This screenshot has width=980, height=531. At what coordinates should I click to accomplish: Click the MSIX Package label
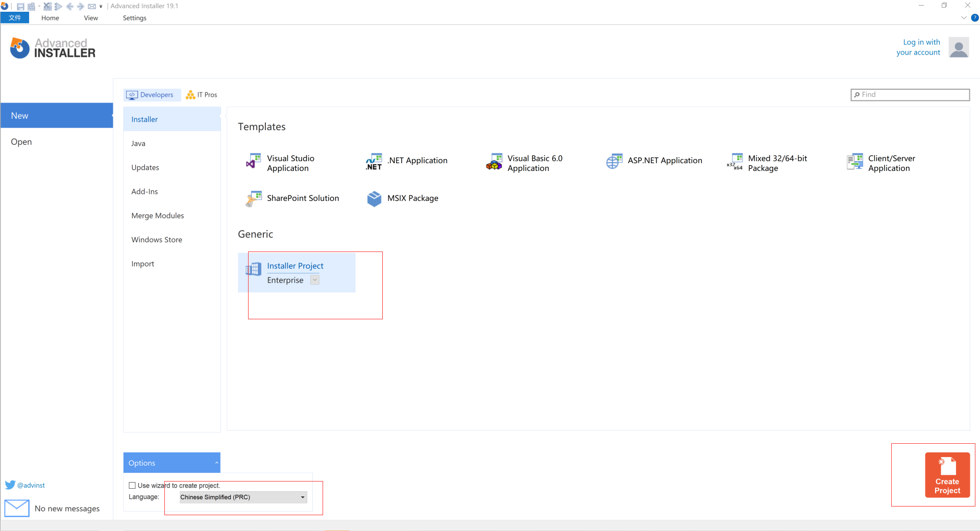(x=412, y=198)
